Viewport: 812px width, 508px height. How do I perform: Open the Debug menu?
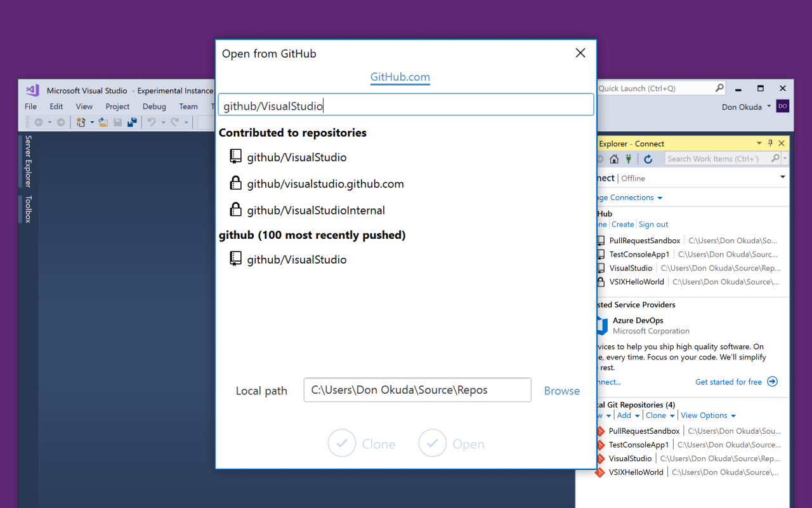[x=154, y=107]
